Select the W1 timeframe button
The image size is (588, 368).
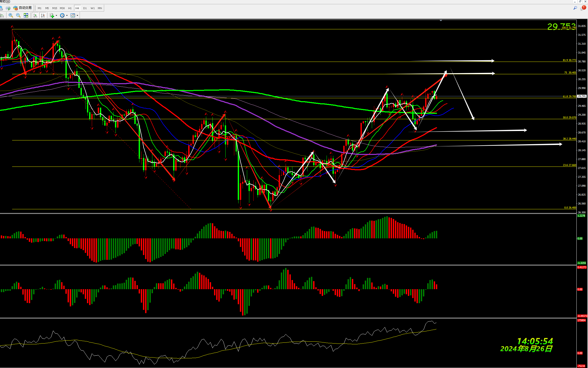coord(93,8)
